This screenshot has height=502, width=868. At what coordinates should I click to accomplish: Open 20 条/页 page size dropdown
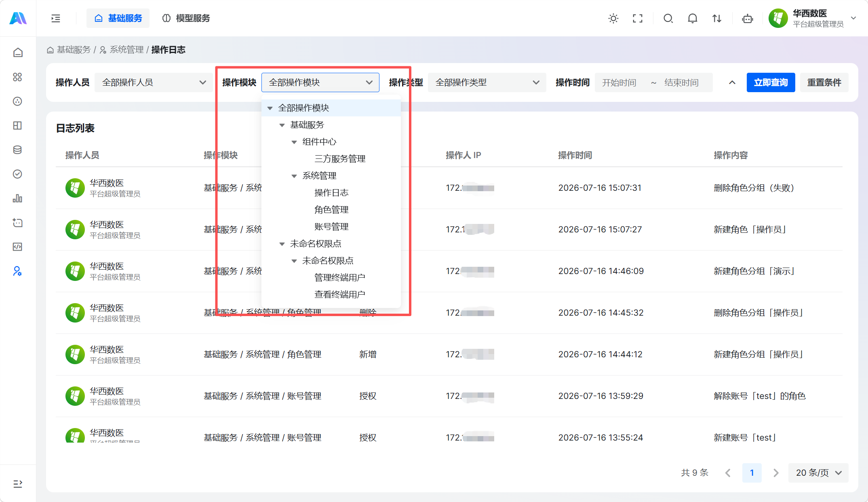818,473
